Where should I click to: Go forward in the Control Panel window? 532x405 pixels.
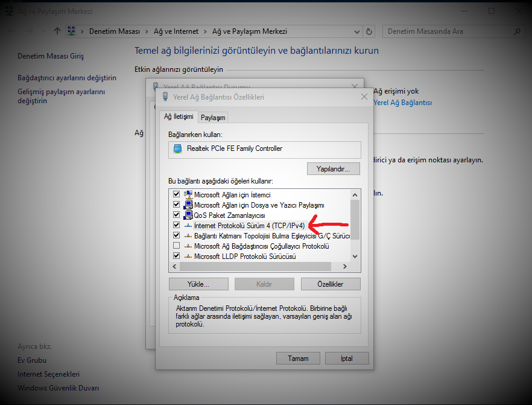pyautogui.click(x=30, y=31)
